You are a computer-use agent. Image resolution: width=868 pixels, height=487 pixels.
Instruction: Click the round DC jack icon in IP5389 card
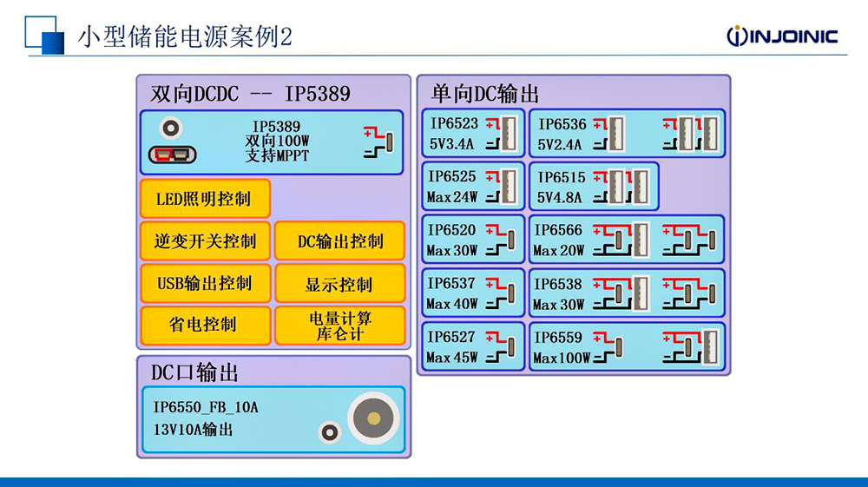point(170,128)
